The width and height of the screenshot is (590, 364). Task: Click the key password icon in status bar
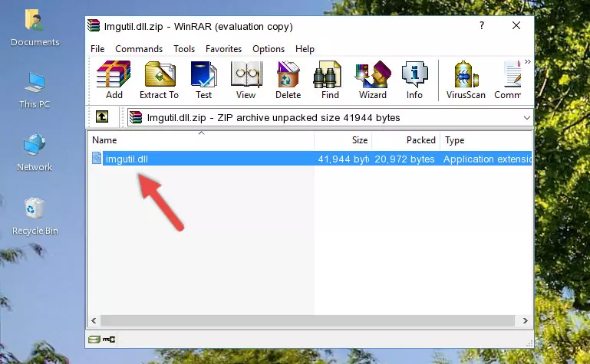[x=109, y=339]
